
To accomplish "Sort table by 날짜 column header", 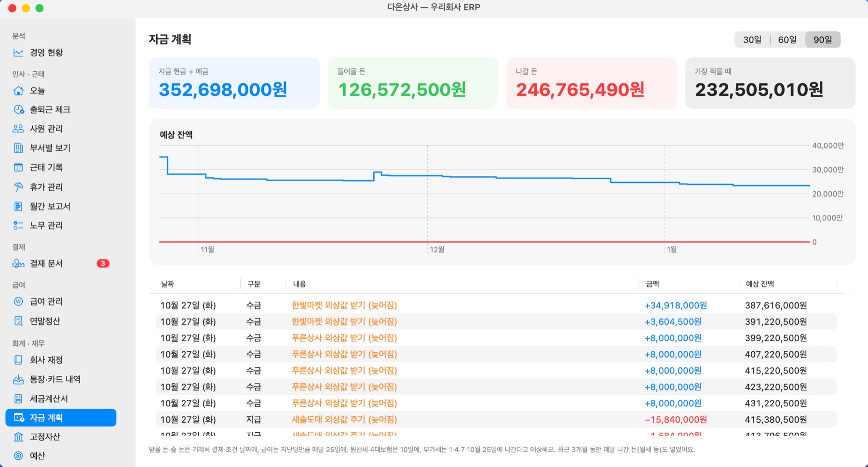I will [167, 284].
